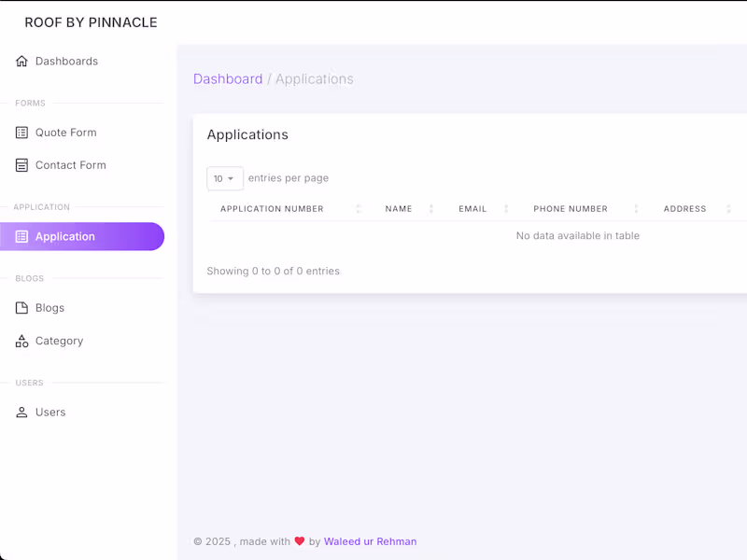The height and width of the screenshot is (560, 747).
Task: Click the Users person icon
Action: 21,413
